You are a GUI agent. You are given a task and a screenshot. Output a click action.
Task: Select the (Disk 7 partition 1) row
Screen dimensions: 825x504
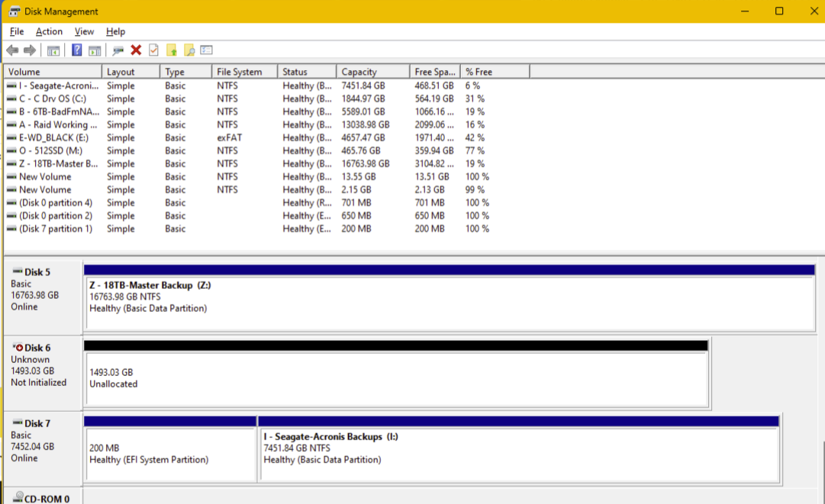267,229
